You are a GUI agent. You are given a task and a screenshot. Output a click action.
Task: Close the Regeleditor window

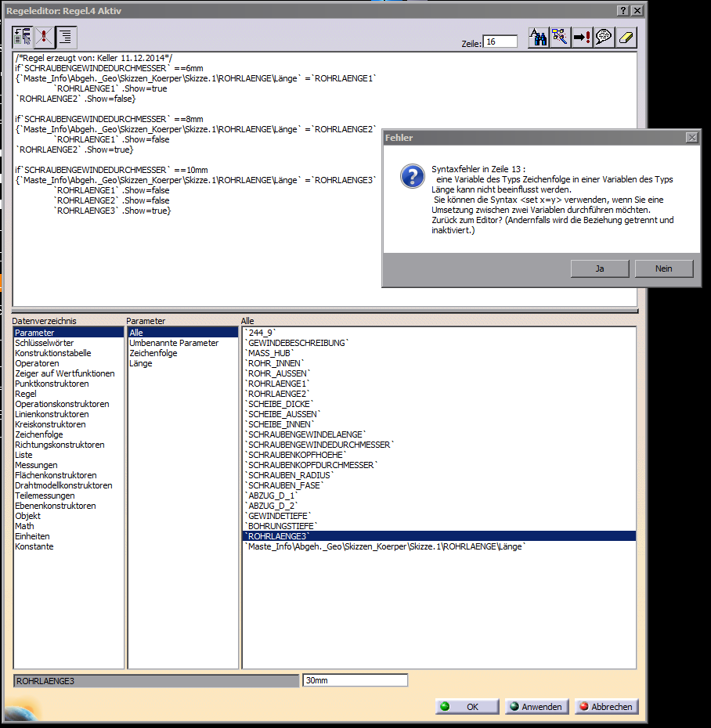[637, 11]
